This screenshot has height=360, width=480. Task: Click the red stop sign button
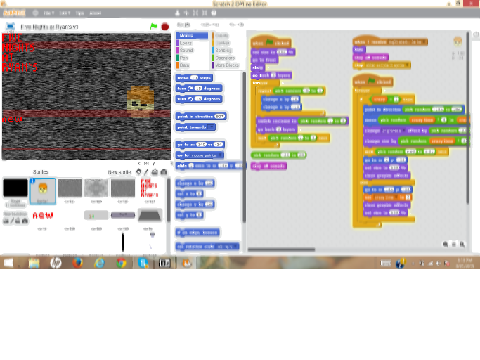[165, 26]
